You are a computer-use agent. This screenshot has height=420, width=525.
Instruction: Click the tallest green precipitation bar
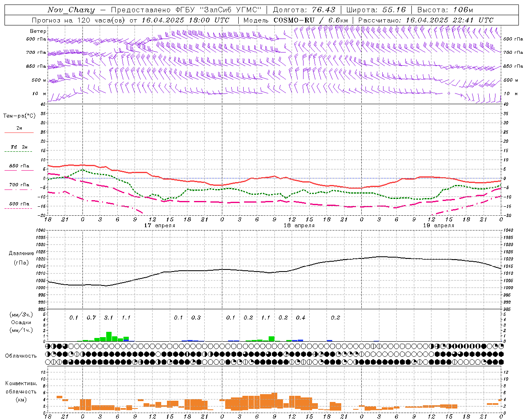click(109, 337)
